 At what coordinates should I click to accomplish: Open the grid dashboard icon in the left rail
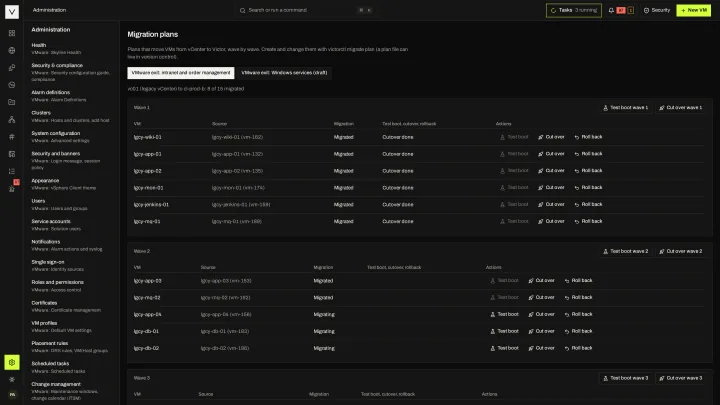click(12, 33)
